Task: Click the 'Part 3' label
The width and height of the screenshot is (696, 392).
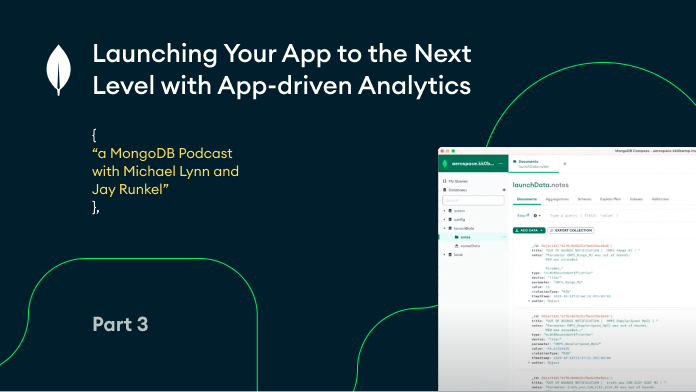Action: pos(120,324)
